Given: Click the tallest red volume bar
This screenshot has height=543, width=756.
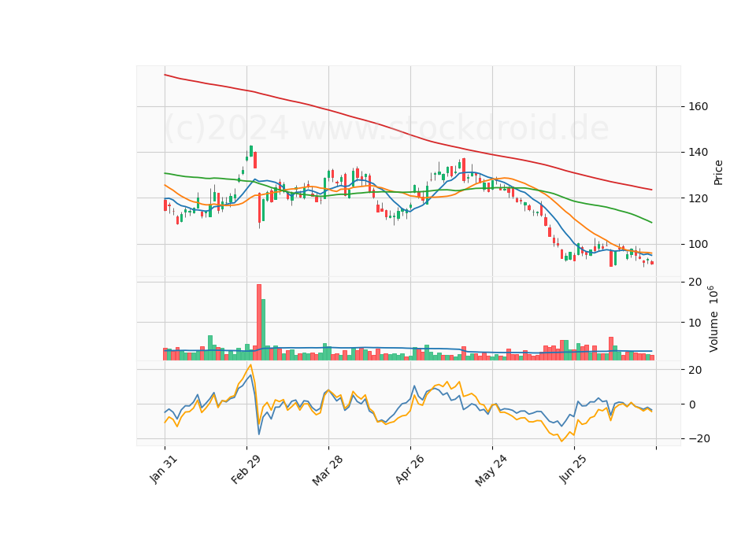Looking at the screenshot, I should (x=259, y=322).
